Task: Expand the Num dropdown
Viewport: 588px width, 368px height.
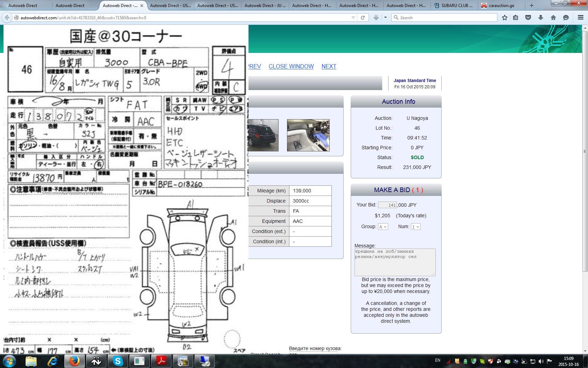Action: pos(415,227)
